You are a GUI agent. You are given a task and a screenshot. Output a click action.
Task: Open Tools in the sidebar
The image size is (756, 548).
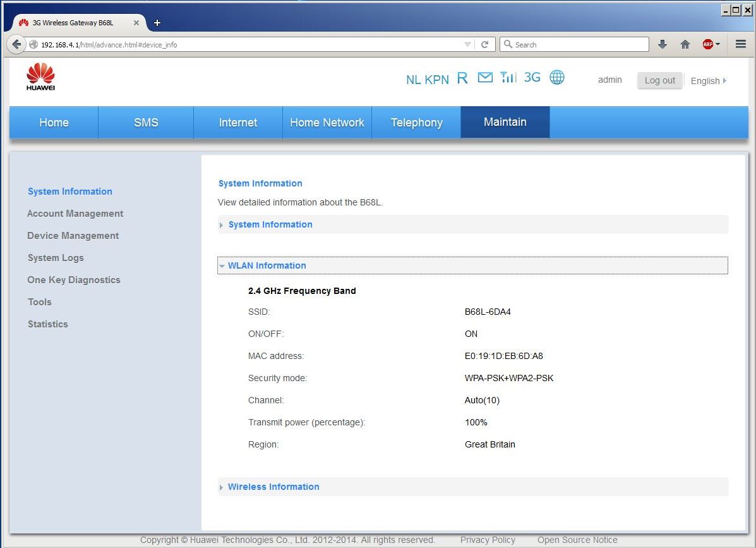tap(40, 302)
